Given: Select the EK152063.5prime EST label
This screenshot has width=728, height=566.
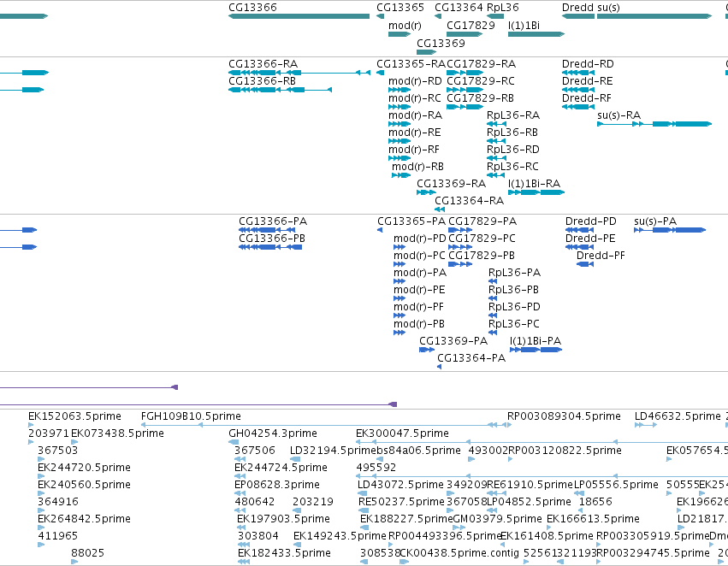Looking at the screenshot, I should (x=74, y=416).
